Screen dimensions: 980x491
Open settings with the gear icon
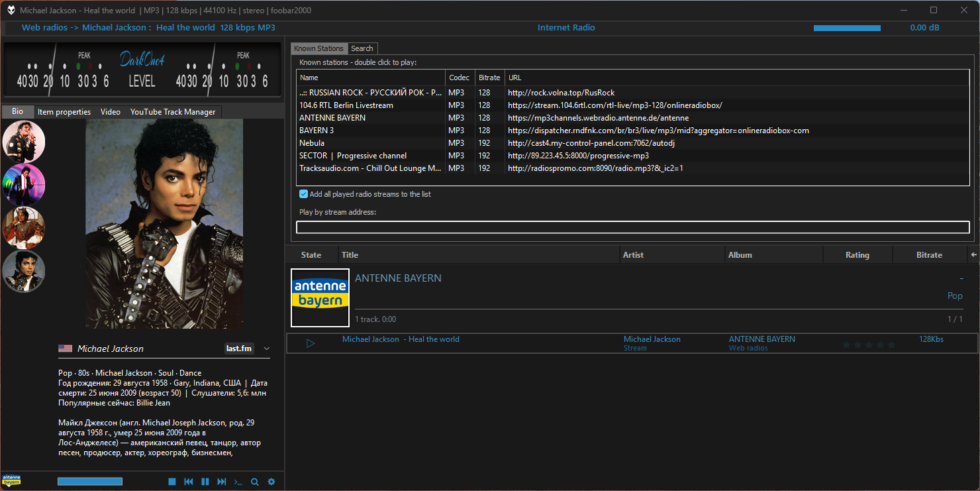[x=271, y=482]
